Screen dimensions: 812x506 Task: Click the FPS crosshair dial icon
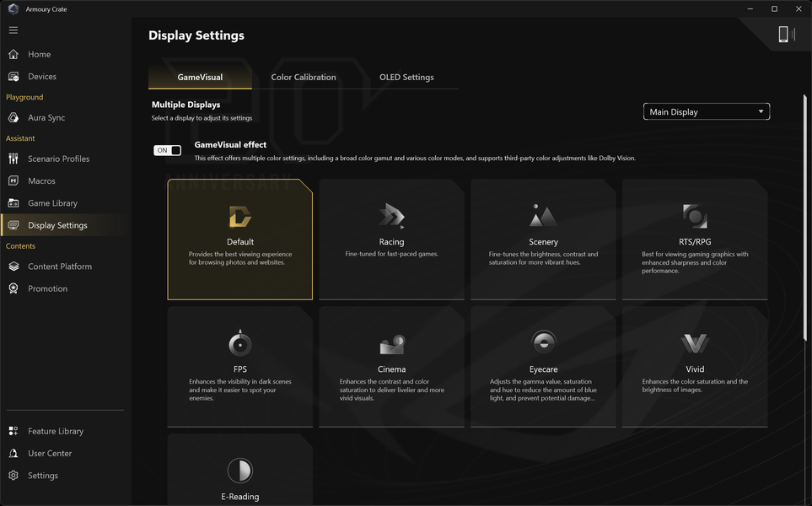pos(239,343)
